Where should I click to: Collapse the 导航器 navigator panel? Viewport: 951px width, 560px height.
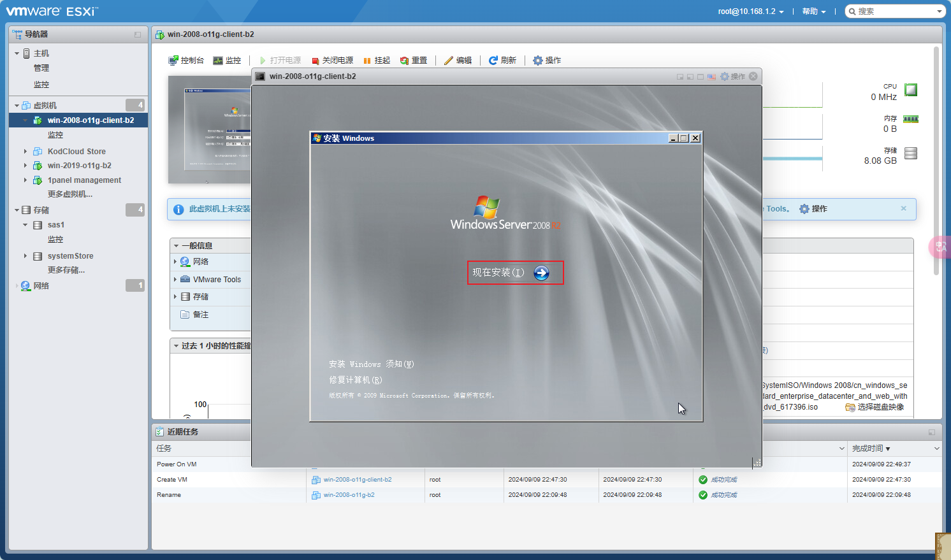(138, 34)
